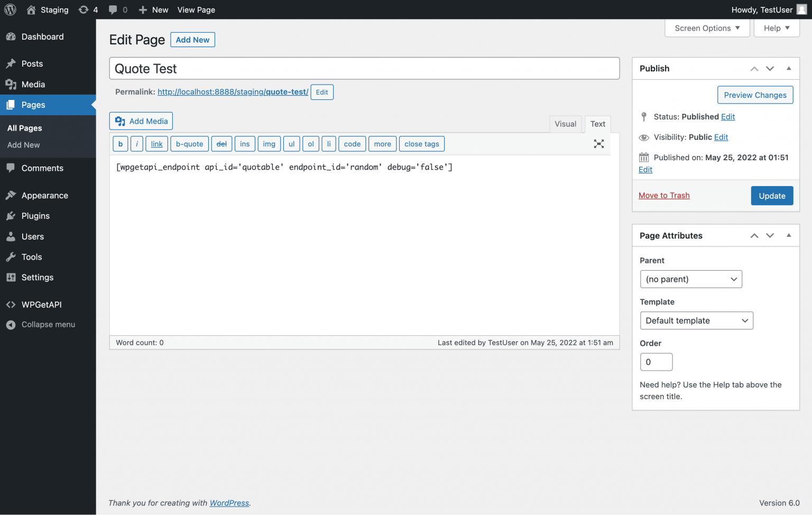Open WPGetAPI from the sidebar
Viewport: 812px width, 515px height.
pyautogui.click(x=40, y=304)
